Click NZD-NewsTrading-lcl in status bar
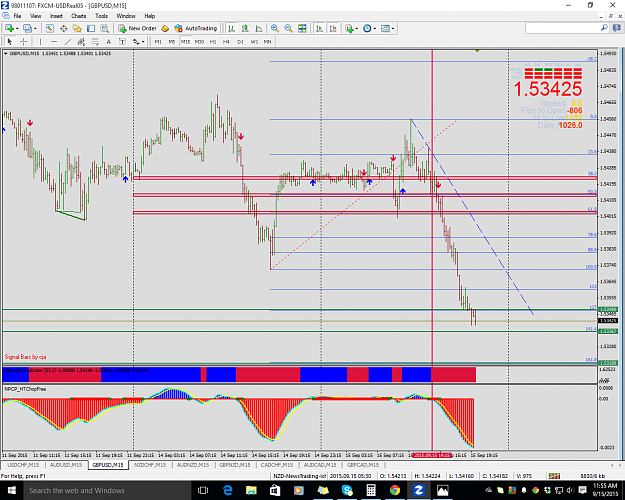 (x=299, y=476)
